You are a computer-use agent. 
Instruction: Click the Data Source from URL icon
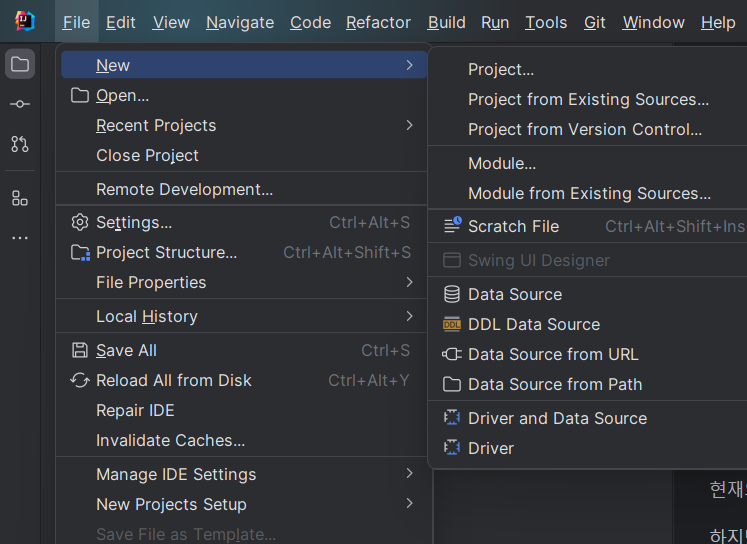tap(452, 354)
